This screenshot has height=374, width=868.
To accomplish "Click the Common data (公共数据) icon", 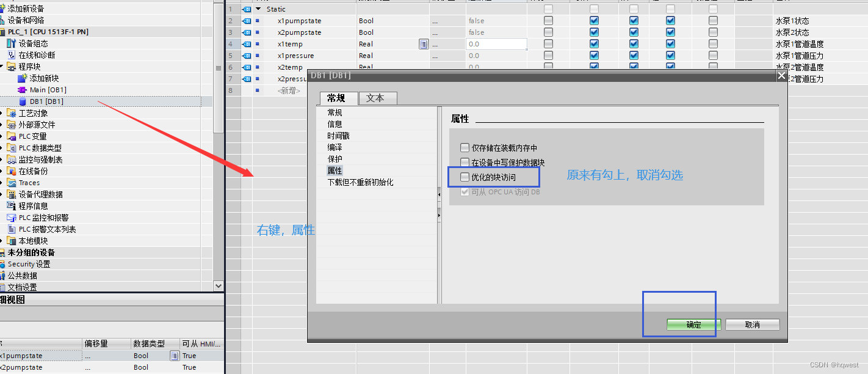I will pos(3,276).
